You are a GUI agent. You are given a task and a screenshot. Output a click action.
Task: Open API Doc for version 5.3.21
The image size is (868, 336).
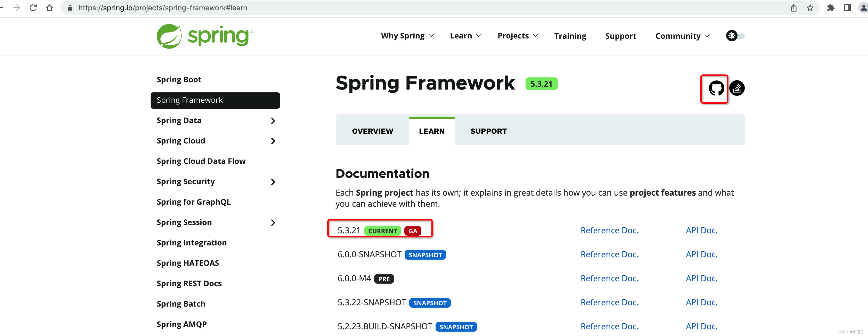click(702, 230)
